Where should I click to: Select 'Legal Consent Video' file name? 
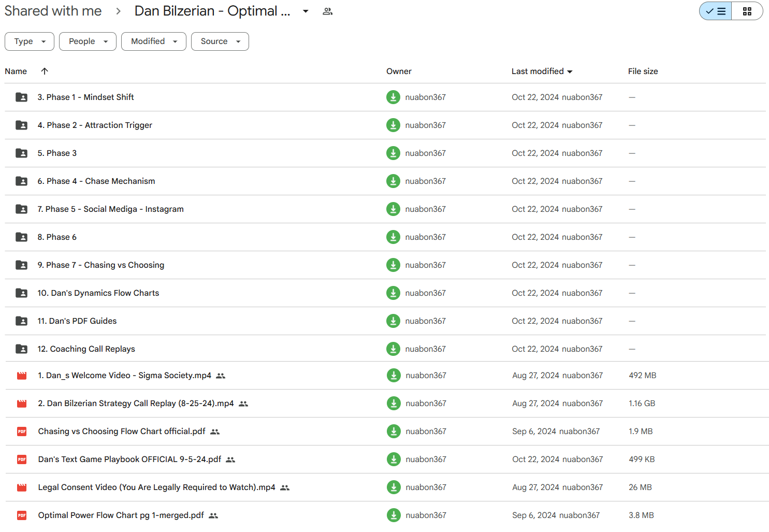click(157, 487)
